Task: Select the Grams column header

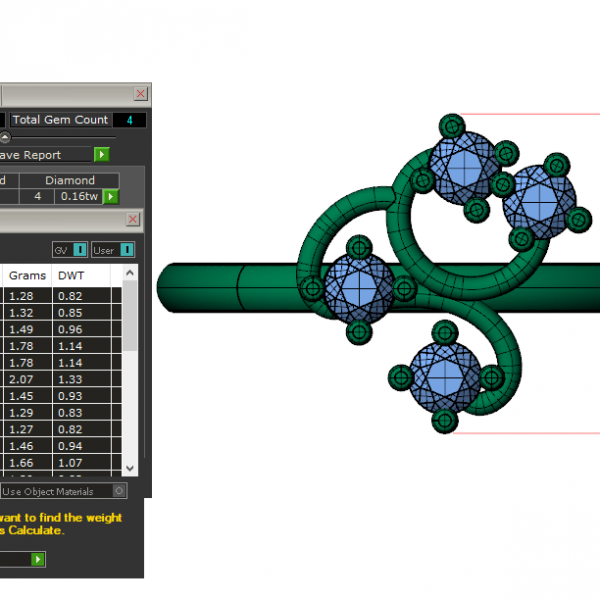Action: [x=24, y=274]
